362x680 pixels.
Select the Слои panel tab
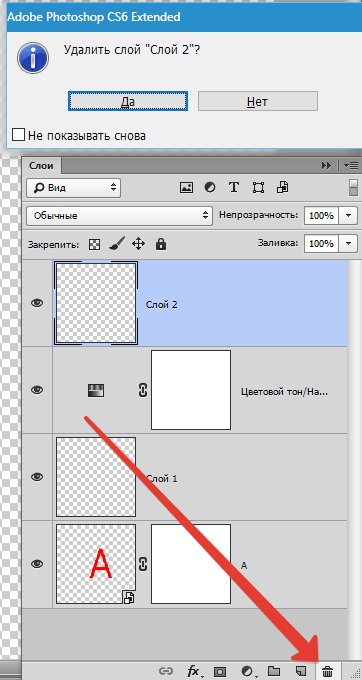(x=42, y=166)
